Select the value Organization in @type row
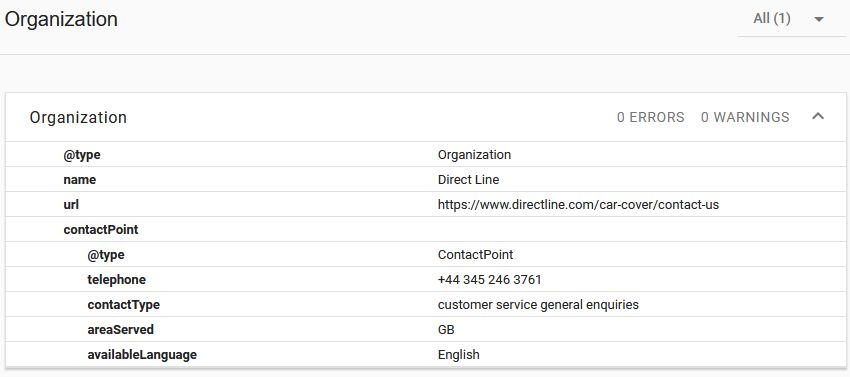 click(x=474, y=155)
